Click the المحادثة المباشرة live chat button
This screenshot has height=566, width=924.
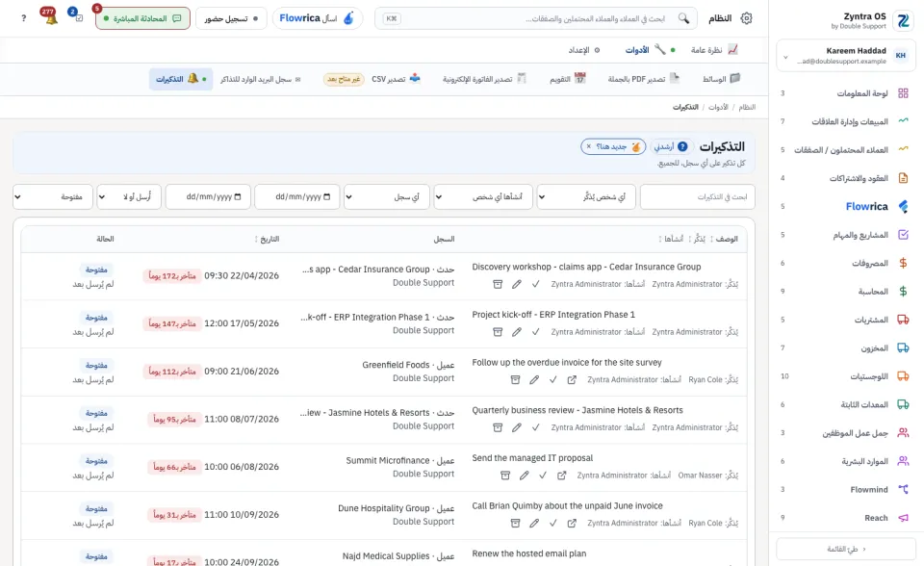tap(142, 18)
